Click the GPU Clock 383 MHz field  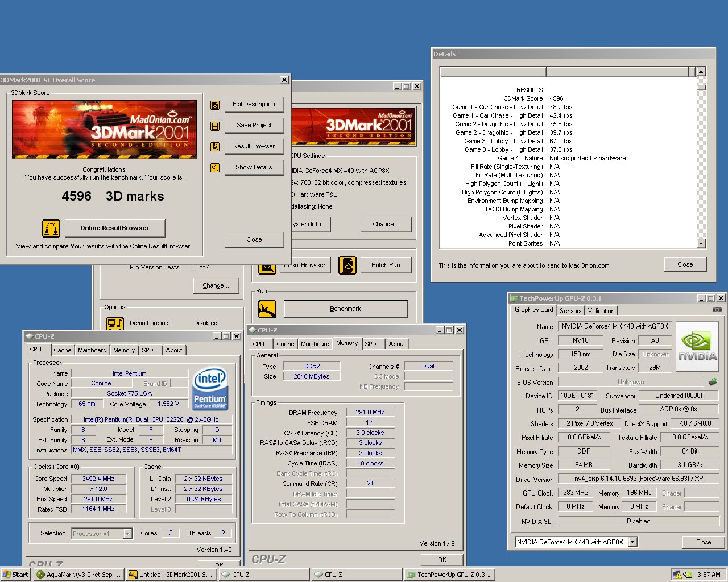[576, 493]
